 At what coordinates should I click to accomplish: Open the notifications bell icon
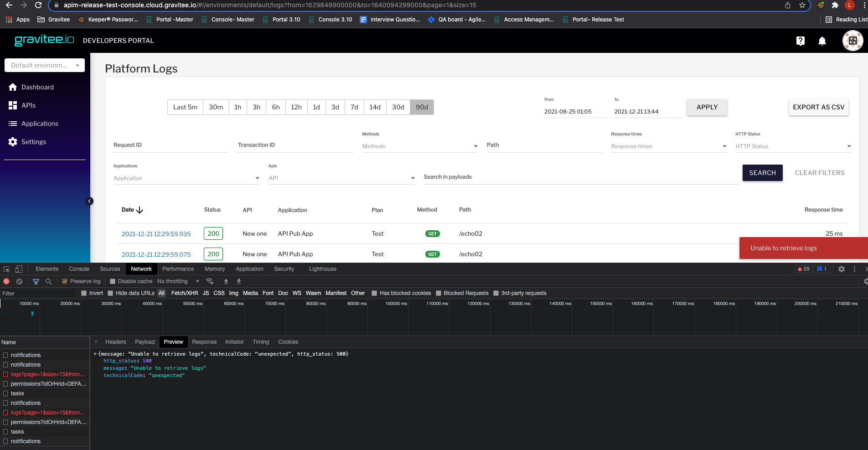[822, 41]
